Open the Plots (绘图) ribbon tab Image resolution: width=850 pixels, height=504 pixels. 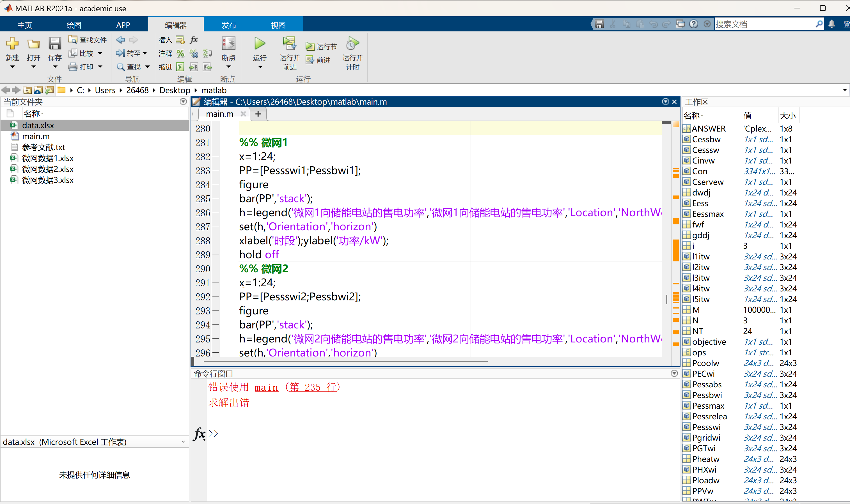pos(74,25)
